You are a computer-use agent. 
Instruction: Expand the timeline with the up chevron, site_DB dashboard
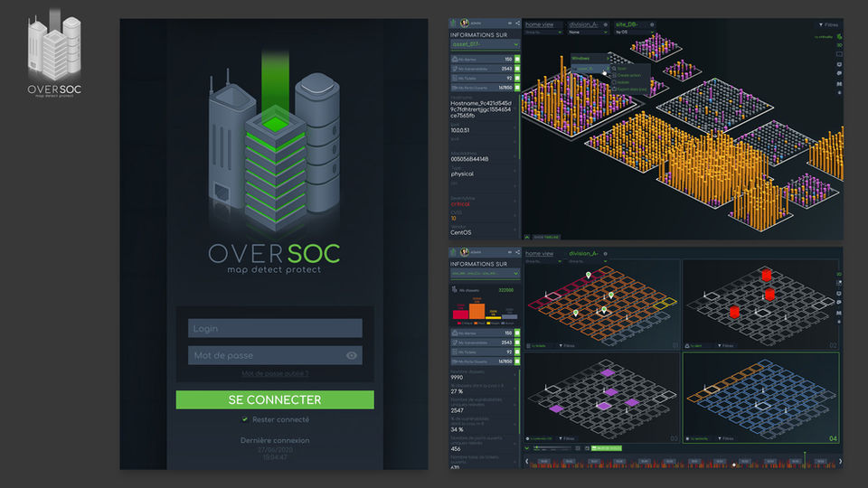click(527, 237)
